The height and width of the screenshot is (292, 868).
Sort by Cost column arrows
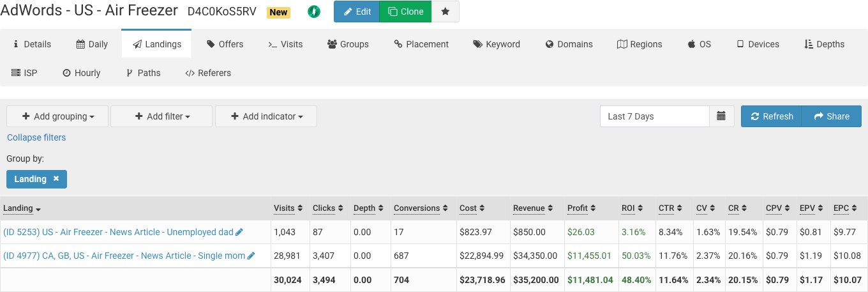482,208
